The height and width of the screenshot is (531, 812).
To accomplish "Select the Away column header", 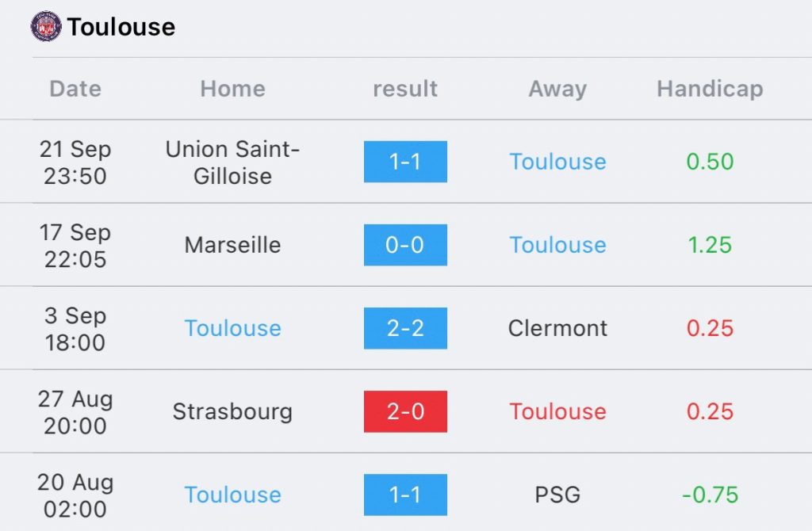I will pyautogui.click(x=557, y=89).
